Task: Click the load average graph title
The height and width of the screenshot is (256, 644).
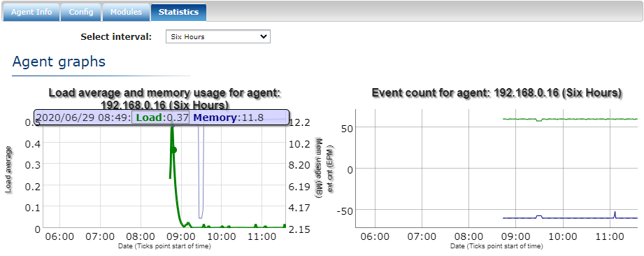Action: point(165,99)
